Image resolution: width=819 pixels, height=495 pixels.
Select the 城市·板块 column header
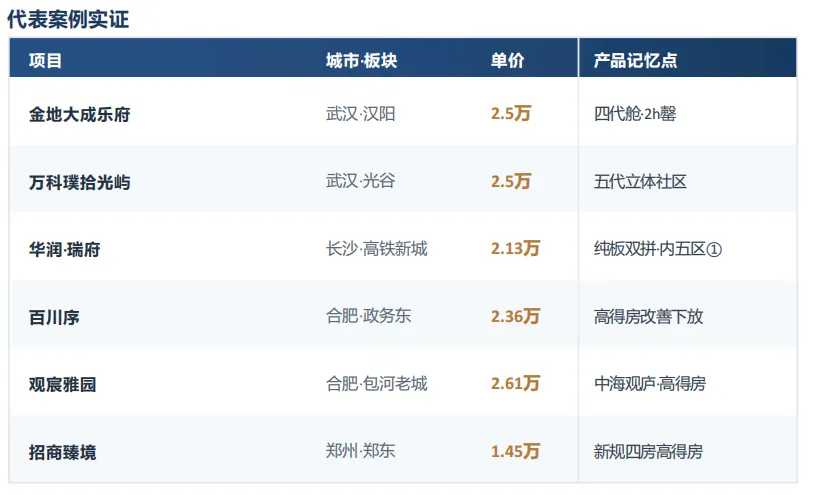[x=361, y=61]
